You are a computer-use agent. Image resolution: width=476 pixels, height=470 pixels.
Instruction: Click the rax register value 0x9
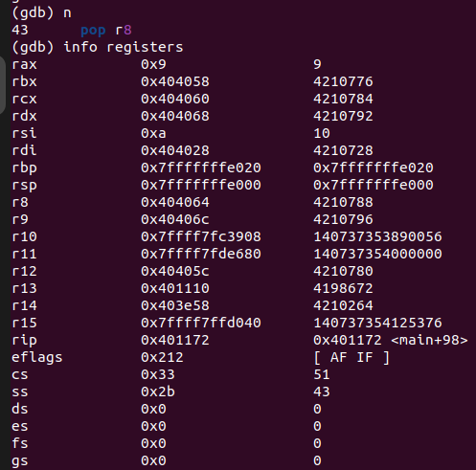tap(153, 64)
